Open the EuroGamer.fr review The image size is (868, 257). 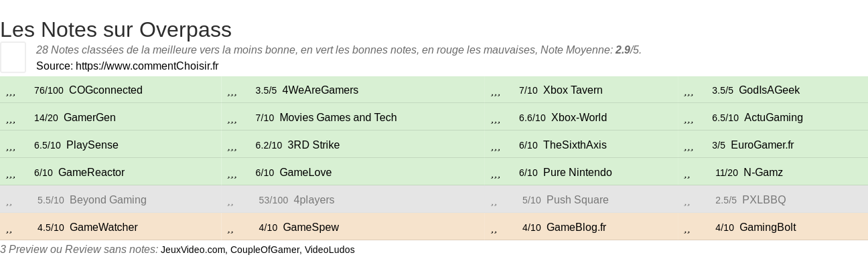[x=762, y=145]
